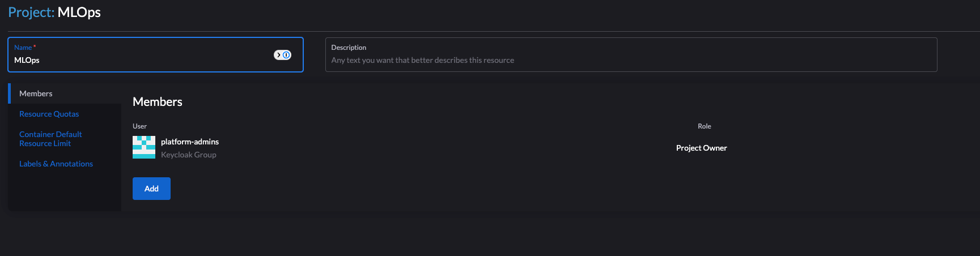
Task: Click the Role column header
Action: [704, 126]
